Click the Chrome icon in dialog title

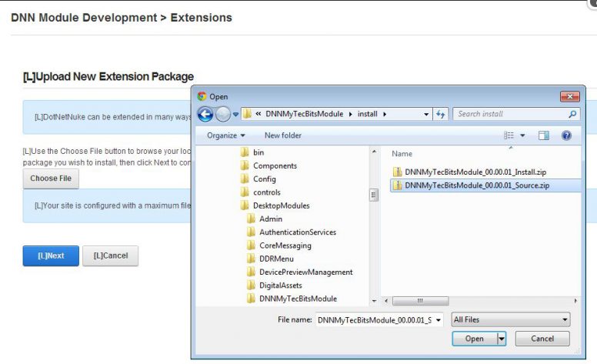[202, 96]
